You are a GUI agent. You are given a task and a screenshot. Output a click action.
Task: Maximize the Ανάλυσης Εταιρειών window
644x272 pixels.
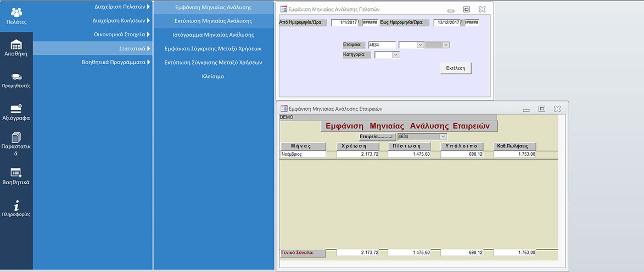[x=541, y=109]
